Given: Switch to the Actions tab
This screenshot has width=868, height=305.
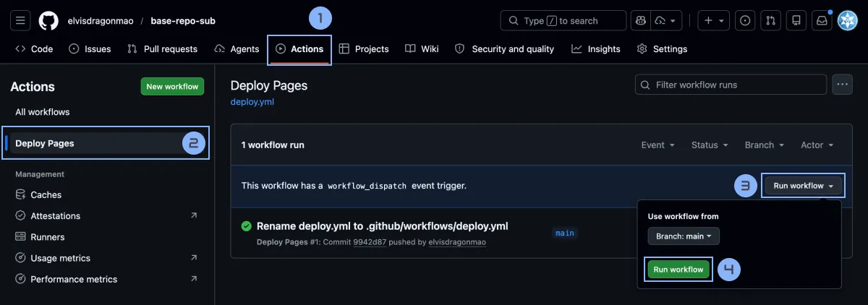Looking at the screenshot, I should (299, 49).
